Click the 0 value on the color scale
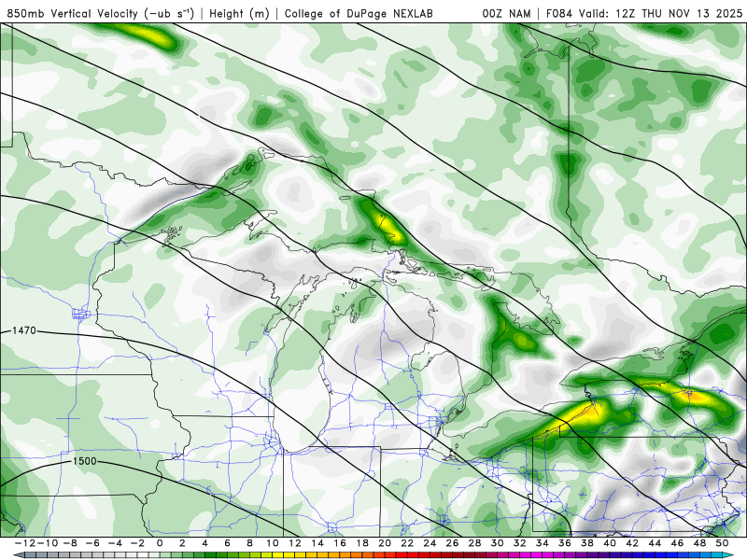 click(160, 543)
